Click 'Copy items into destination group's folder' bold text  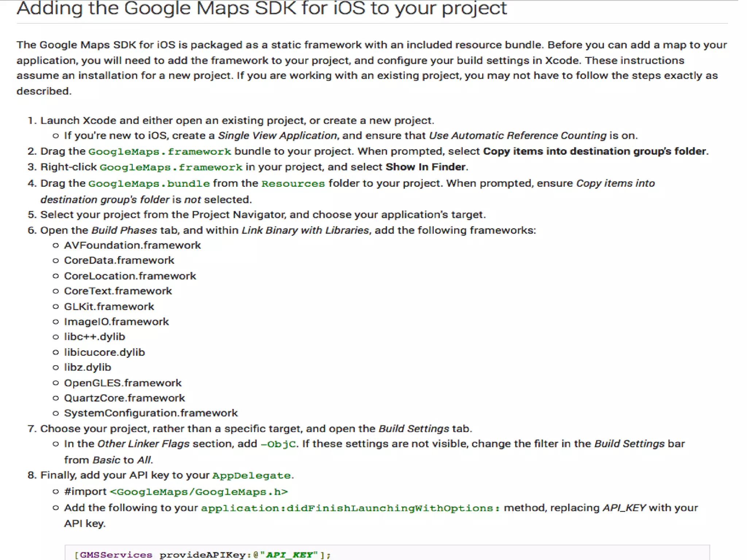tap(595, 151)
